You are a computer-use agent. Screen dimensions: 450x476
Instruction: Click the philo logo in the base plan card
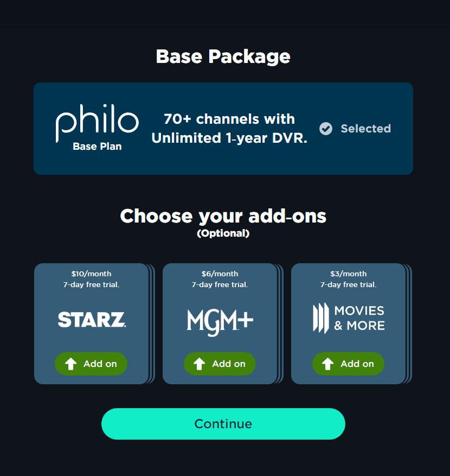coord(97,123)
